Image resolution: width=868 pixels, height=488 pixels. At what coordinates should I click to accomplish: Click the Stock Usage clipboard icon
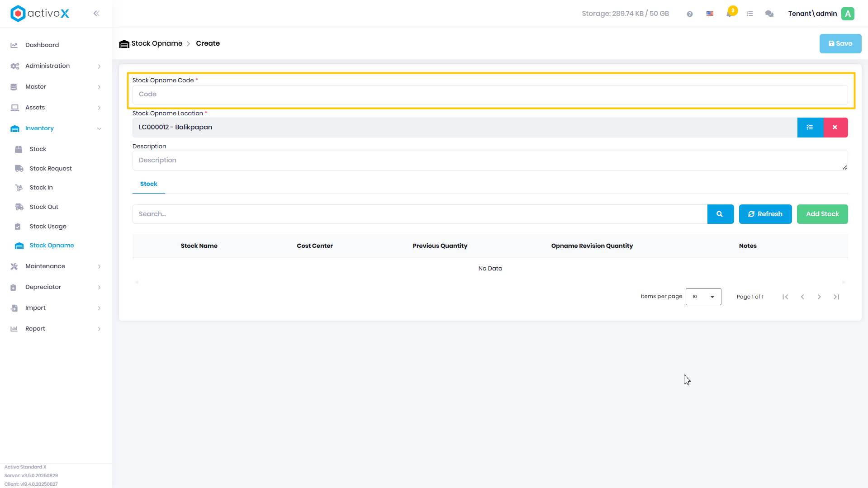point(18,227)
